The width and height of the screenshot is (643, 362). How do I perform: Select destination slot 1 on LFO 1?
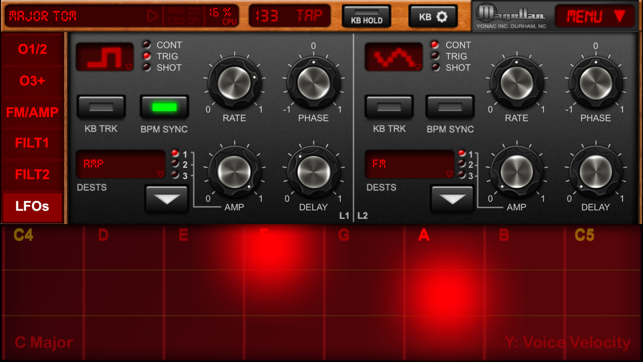pyautogui.click(x=175, y=154)
